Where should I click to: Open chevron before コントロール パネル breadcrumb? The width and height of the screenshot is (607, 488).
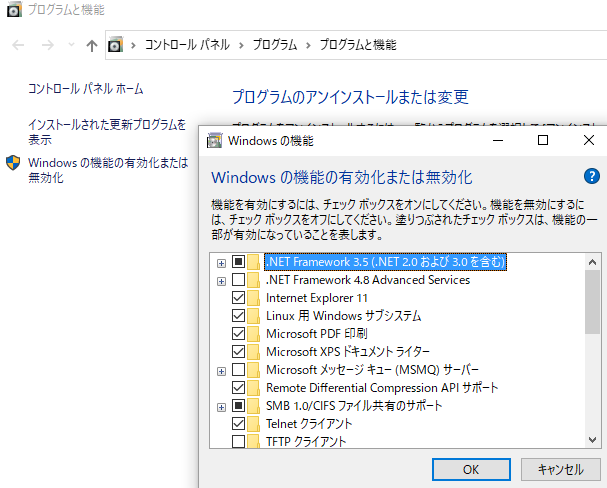coord(133,46)
